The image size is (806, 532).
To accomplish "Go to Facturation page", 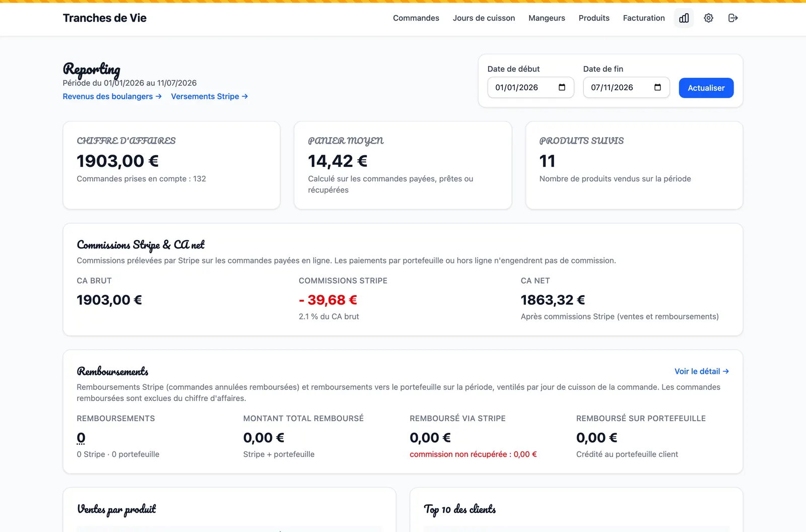I will tap(644, 18).
